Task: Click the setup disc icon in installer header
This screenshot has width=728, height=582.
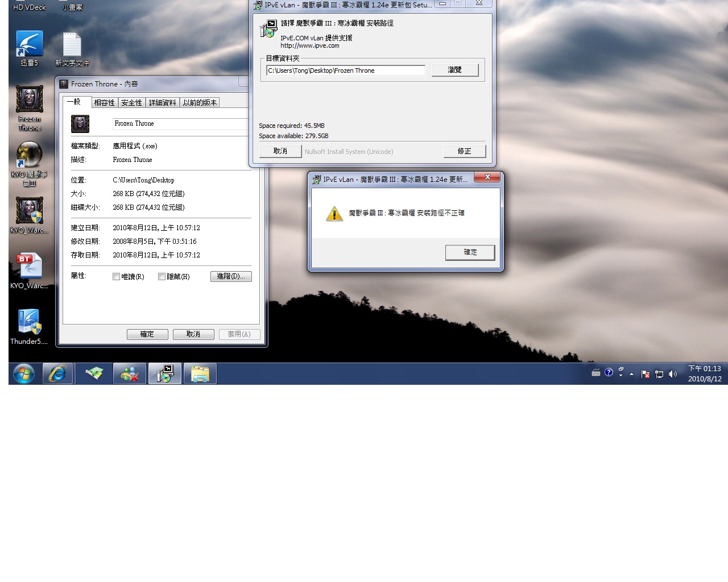Action: [x=268, y=28]
